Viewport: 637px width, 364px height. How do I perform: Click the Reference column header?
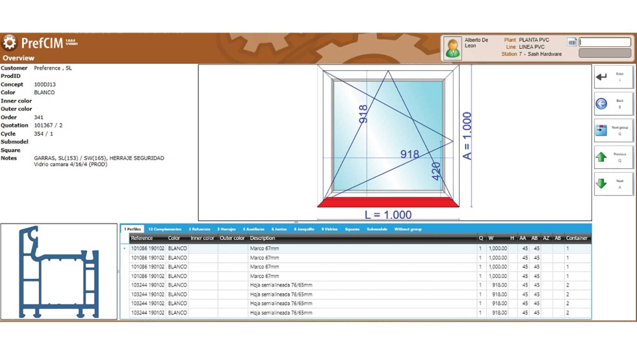(142, 239)
